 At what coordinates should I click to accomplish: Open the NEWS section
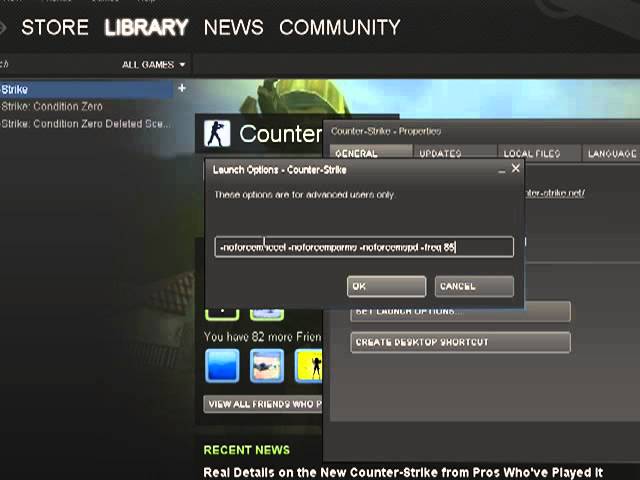point(233,28)
